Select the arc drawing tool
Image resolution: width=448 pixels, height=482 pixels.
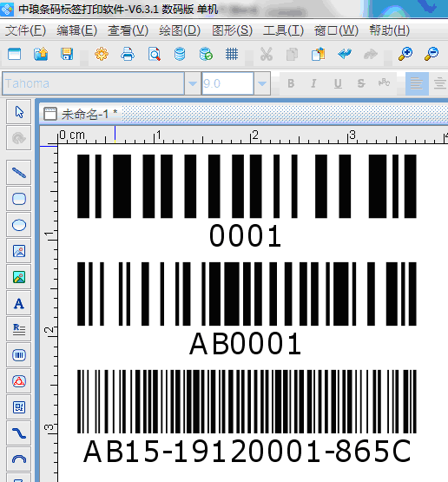[x=19, y=459]
